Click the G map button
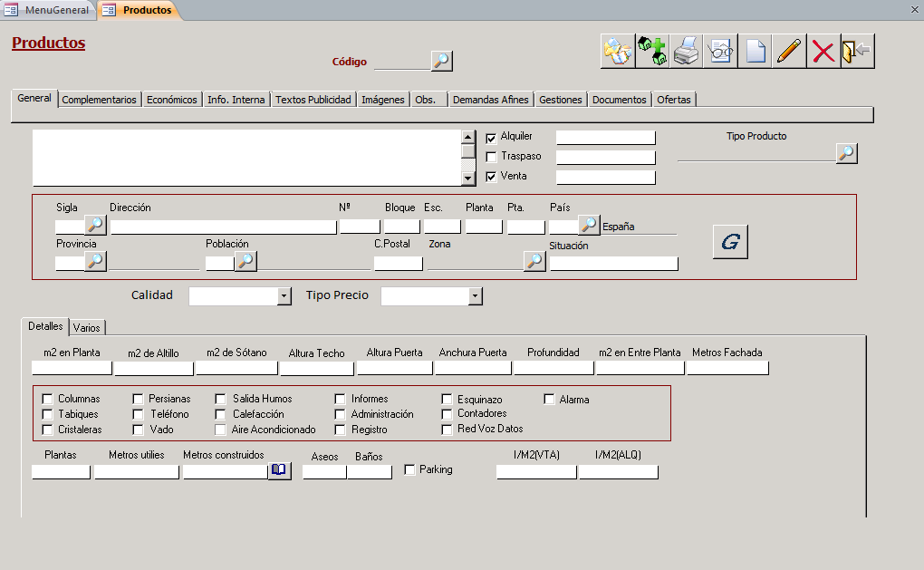Image resolution: width=924 pixels, height=570 pixels. 730,242
